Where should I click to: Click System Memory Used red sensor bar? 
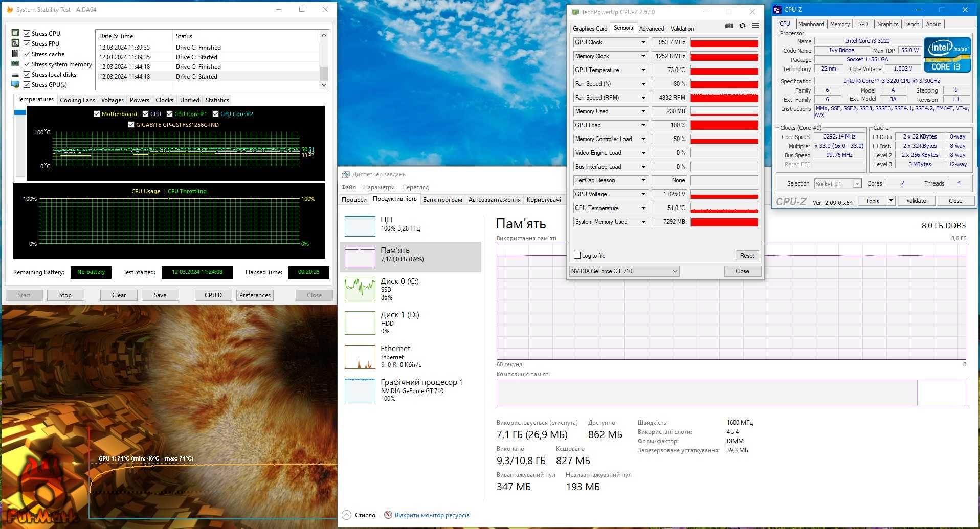pos(724,222)
